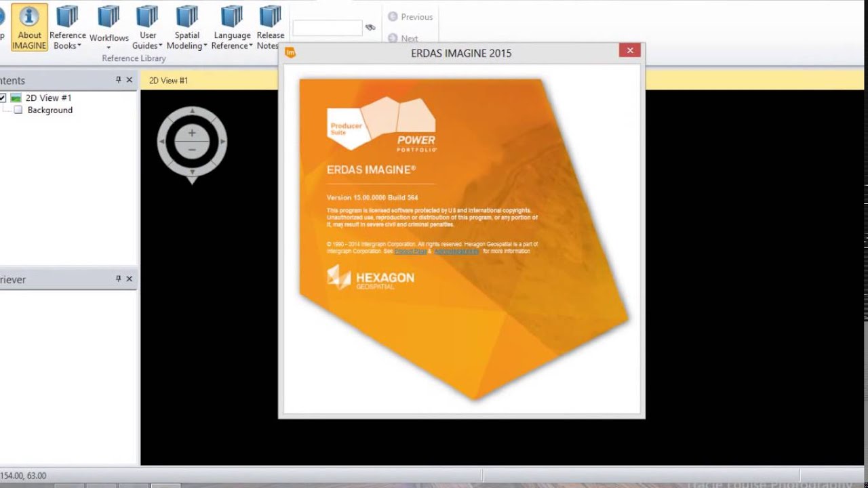Close the Contents panel
868x488 pixels.
coord(130,80)
